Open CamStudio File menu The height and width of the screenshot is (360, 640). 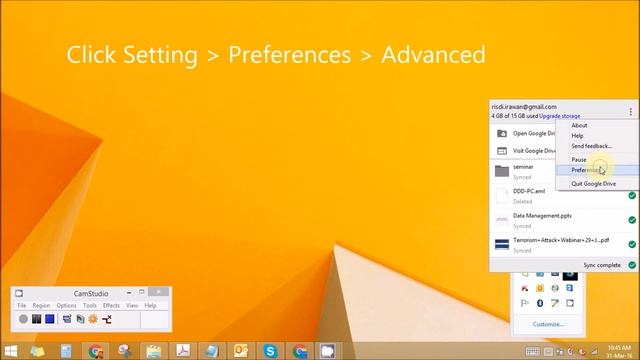22,305
